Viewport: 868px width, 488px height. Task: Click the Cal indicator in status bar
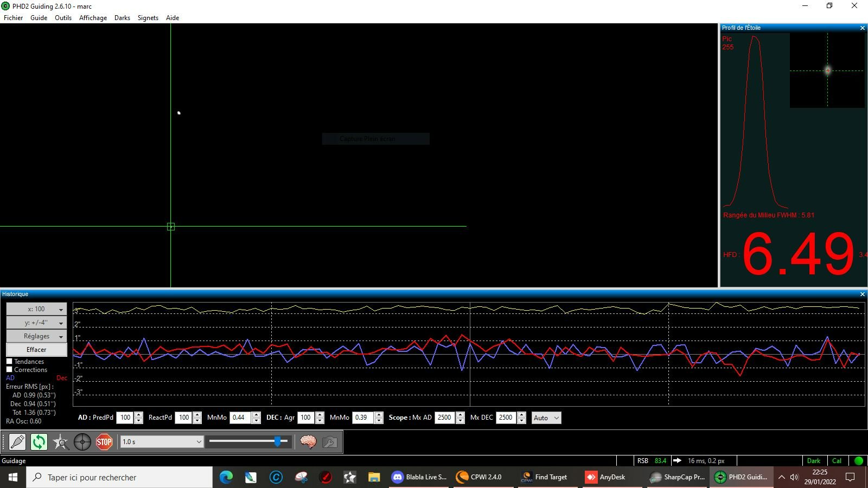click(837, 461)
